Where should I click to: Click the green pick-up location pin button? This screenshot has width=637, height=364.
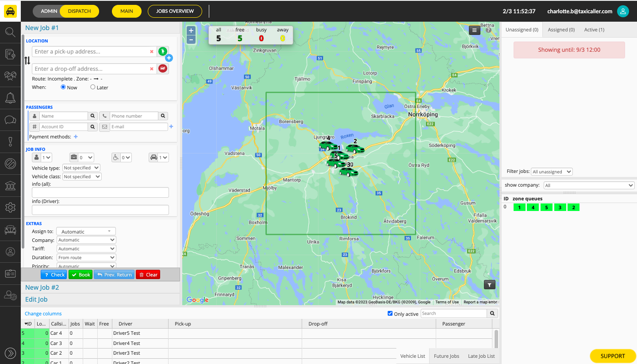click(x=163, y=51)
